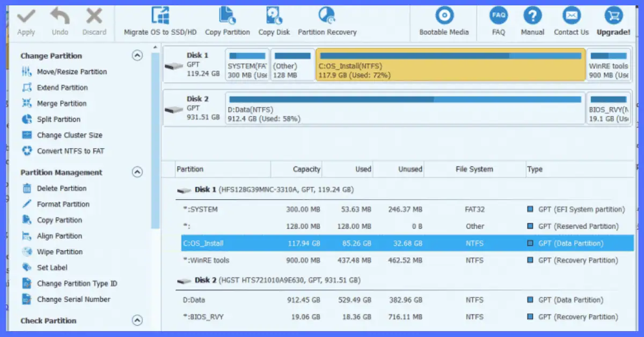Screen dimensions: 644x337
Task: Choose Split Partition in sidebar
Action: tap(52, 119)
